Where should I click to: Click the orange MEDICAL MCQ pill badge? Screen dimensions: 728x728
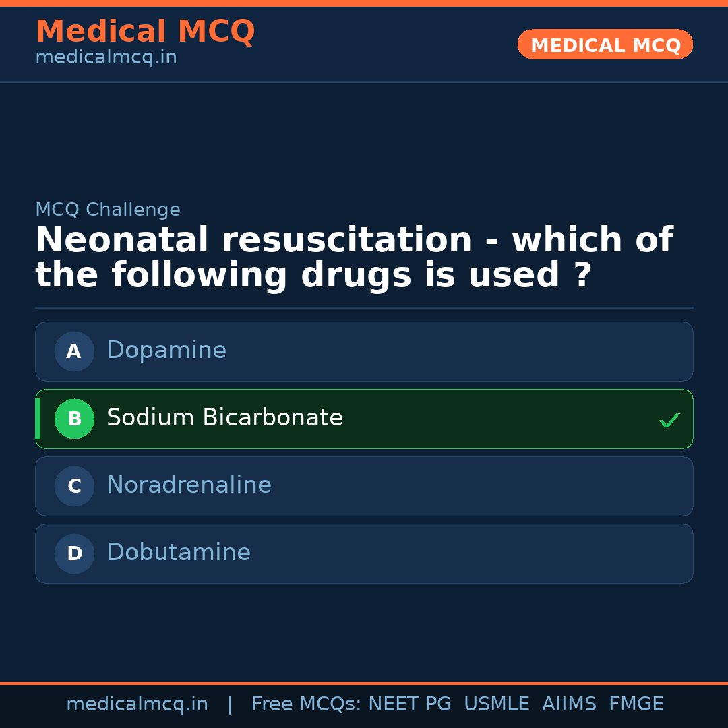[x=605, y=44]
